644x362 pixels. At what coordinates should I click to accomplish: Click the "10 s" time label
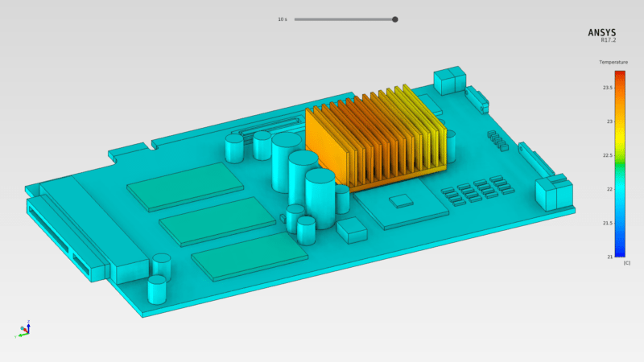282,19
